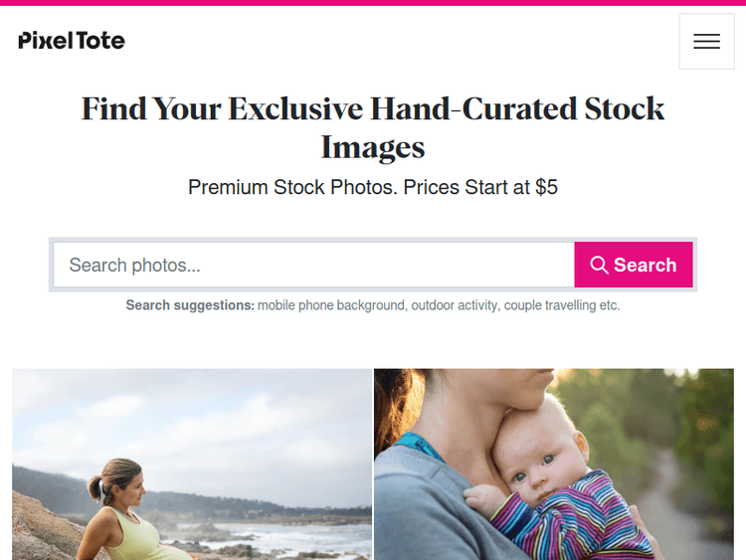
Task: Click the 'Premium Stock Photos' subtitle text
Action: point(292,187)
